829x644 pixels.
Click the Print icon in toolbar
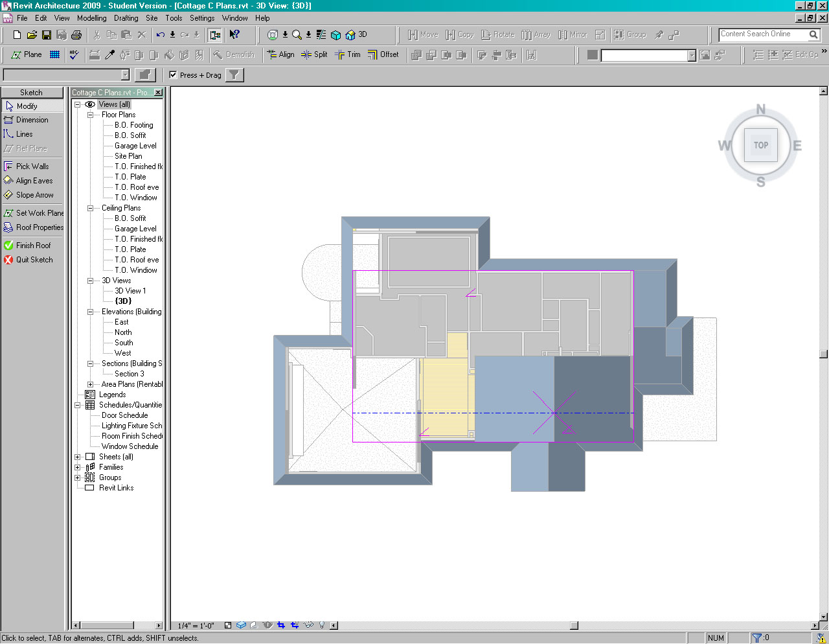tap(76, 35)
